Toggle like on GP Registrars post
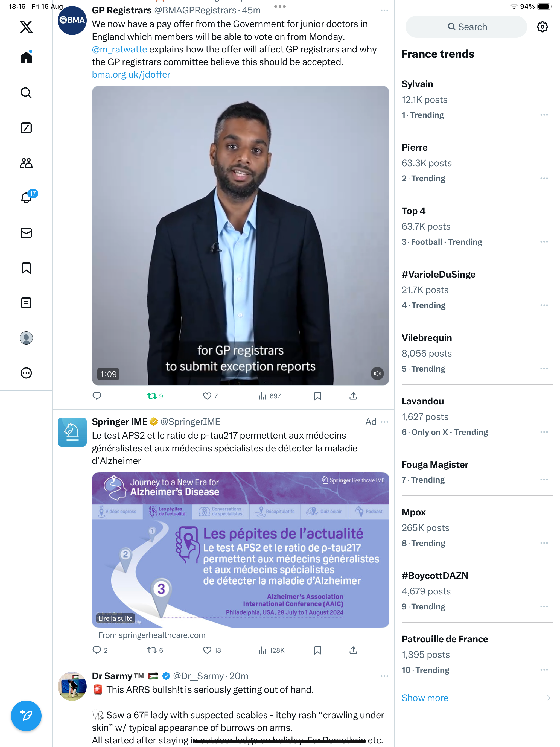Image resolution: width=560 pixels, height=747 pixels. (x=210, y=396)
